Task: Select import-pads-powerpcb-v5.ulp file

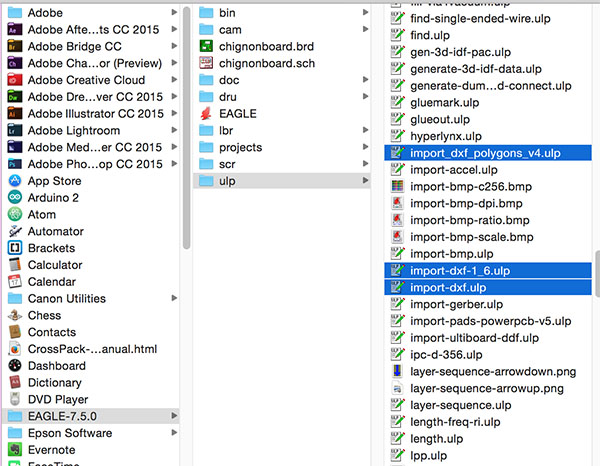Action: 488,321
